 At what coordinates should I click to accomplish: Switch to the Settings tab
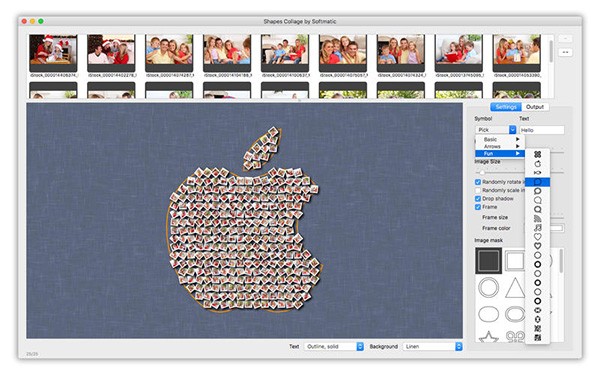click(x=506, y=107)
